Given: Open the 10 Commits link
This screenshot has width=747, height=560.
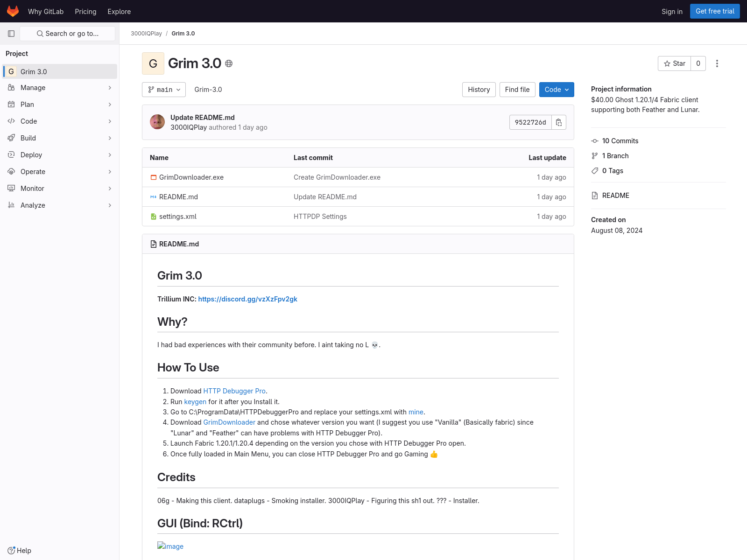Looking at the screenshot, I should tap(620, 141).
